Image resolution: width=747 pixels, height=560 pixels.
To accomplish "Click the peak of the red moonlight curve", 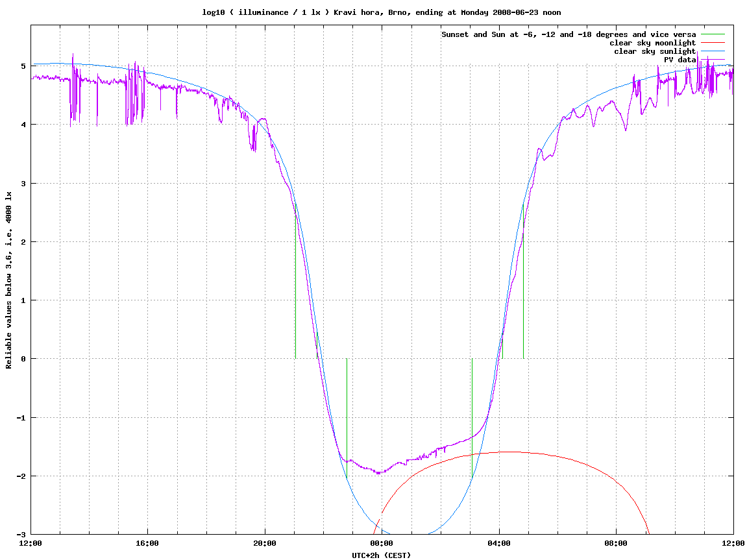I will [x=509, y=452].
